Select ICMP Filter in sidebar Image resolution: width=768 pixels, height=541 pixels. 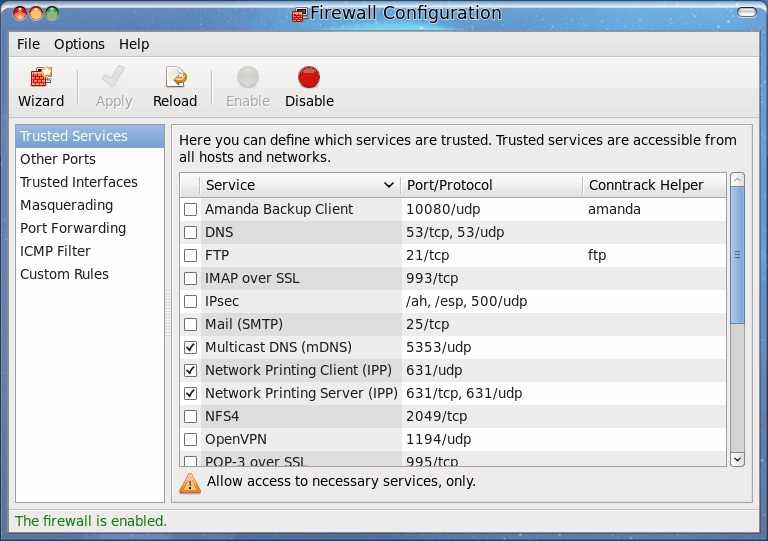(x=90, y=251)
